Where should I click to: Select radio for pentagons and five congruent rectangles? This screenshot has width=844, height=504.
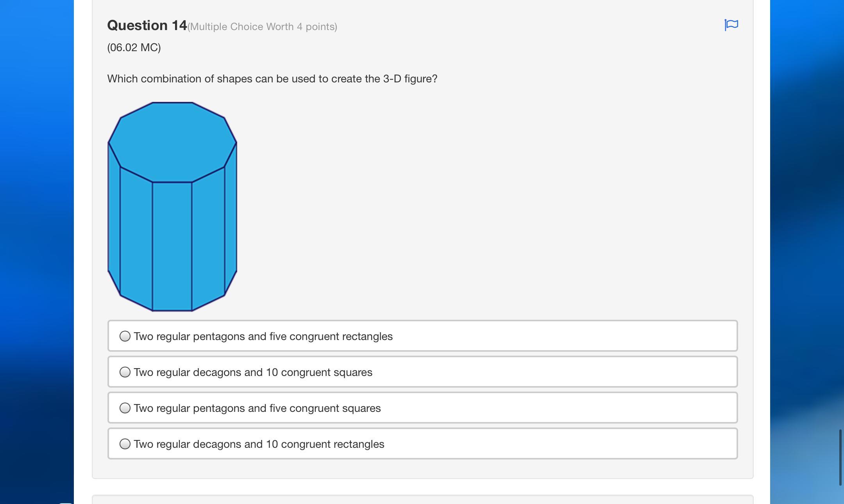click(125, 336)
